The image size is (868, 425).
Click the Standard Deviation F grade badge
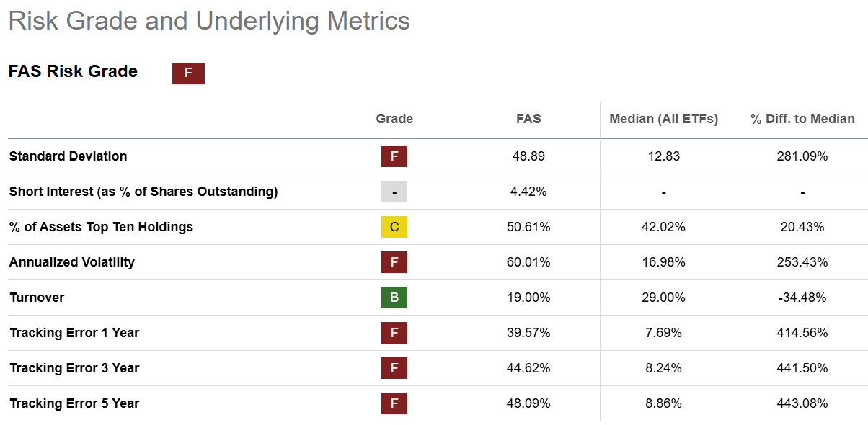coord(394,156)
